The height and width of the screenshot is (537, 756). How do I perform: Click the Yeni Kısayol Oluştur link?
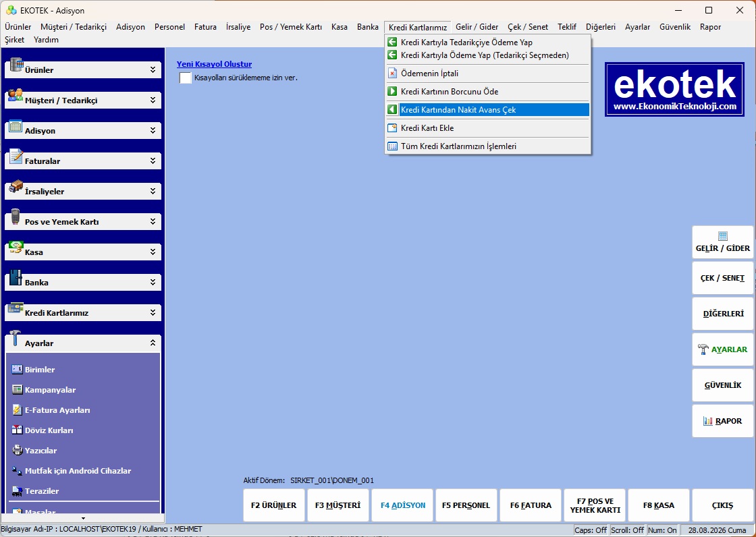(x=214, y=64)
